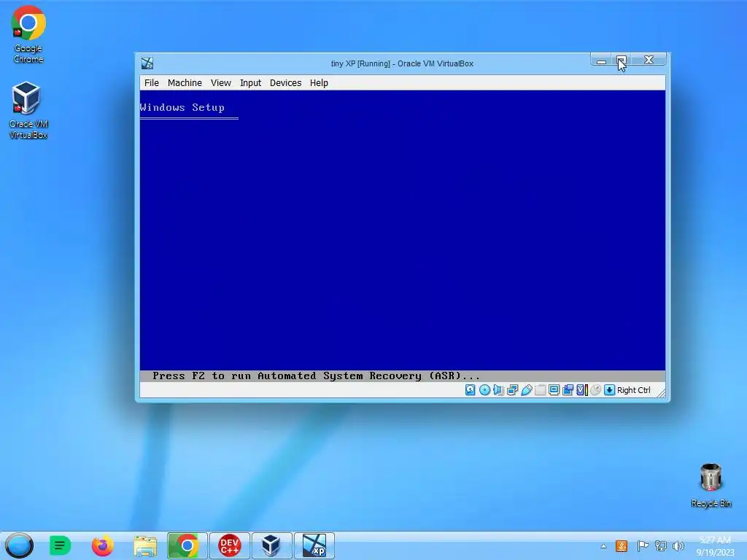Open Action Center flag tray icon
Screen dimensions: 747x560
coord(642,546)
